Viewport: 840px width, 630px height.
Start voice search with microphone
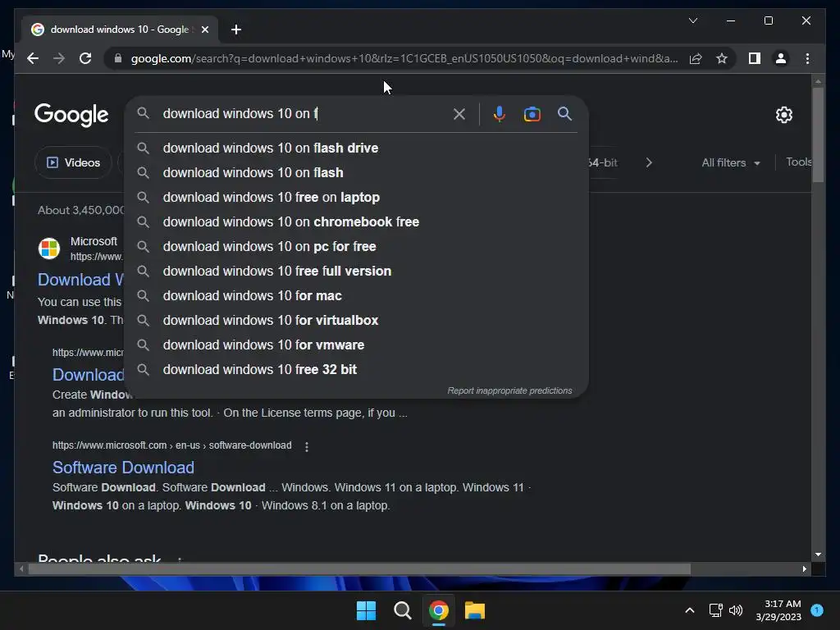tap(500, 113)
